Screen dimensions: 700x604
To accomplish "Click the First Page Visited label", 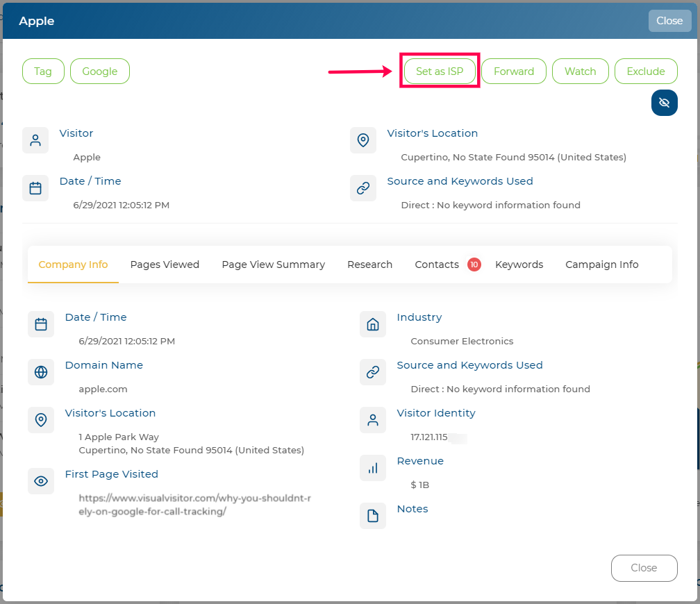I will click(112, 474).
